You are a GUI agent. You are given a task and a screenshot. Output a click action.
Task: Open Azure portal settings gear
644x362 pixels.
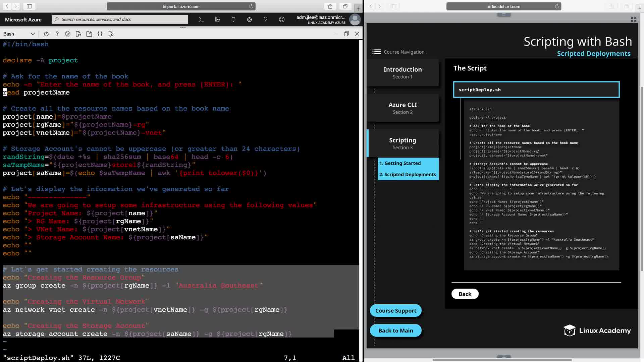(250, 19)
